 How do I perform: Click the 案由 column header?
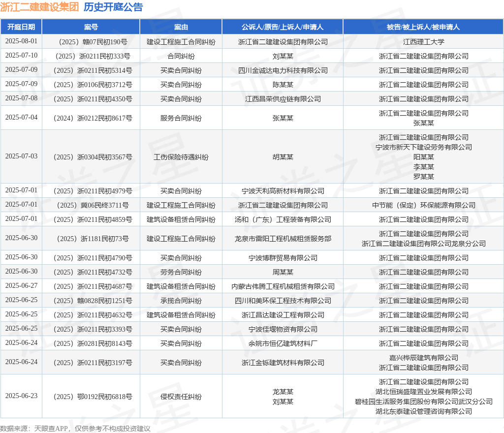pyautogui.click(x=181, y=27)
